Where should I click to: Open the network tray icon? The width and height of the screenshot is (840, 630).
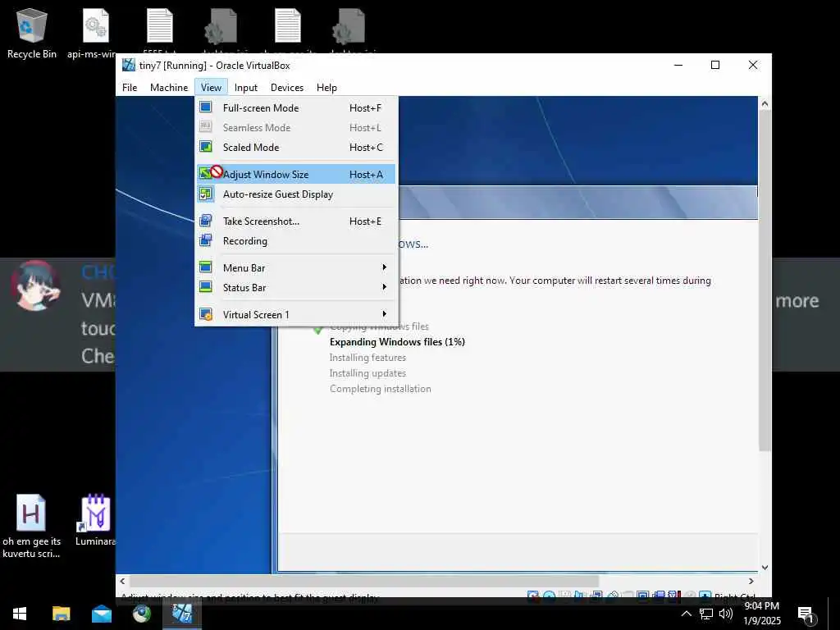pyautogui.click(x=706, y=614)
